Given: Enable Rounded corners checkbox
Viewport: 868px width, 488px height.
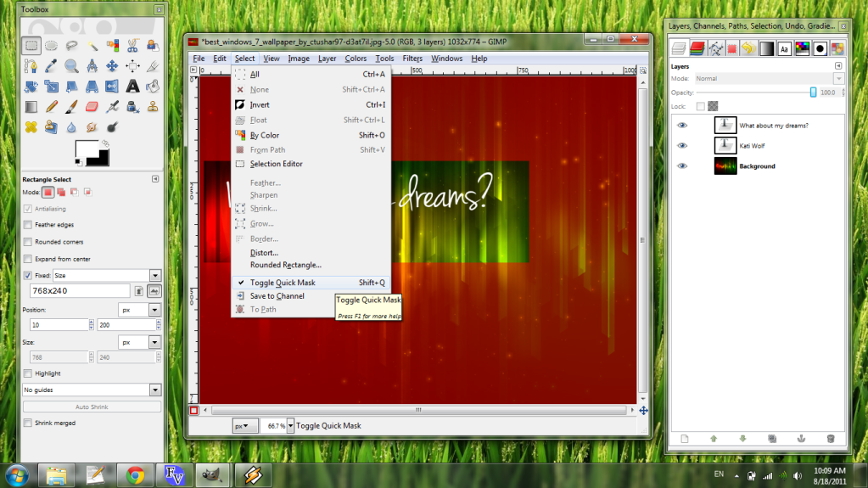Looking at the screenshot, I should (x=28, y=242).
